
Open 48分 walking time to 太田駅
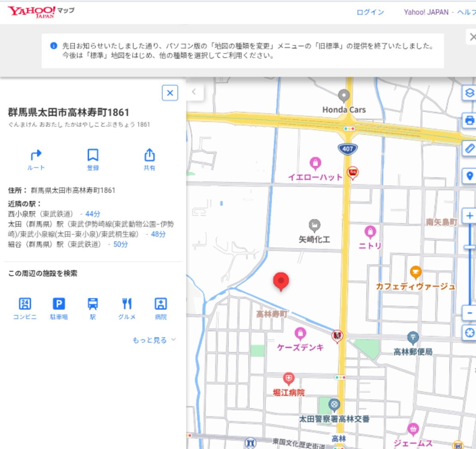click(x=158, y=234)
